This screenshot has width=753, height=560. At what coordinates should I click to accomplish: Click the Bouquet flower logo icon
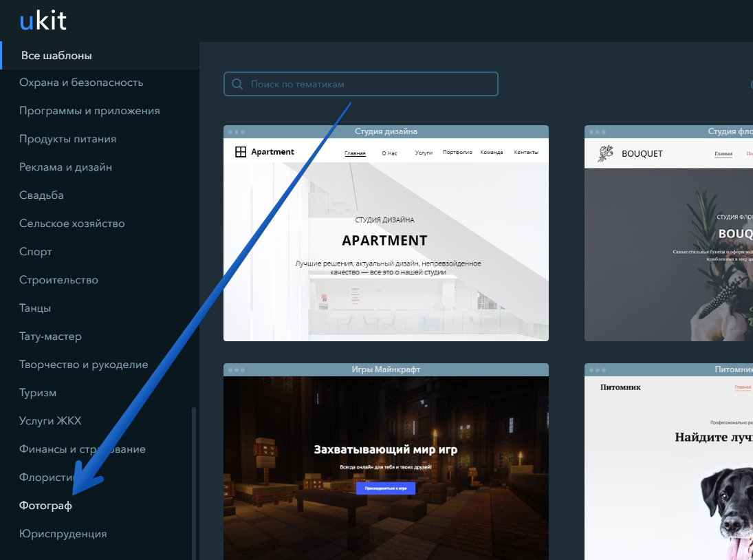click(606, 153)
